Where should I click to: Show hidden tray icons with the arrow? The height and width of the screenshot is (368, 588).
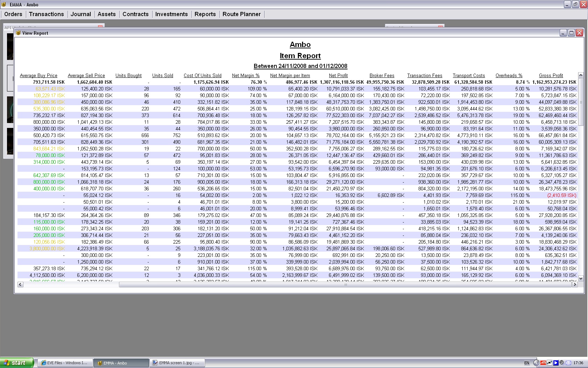coord(536,363)
